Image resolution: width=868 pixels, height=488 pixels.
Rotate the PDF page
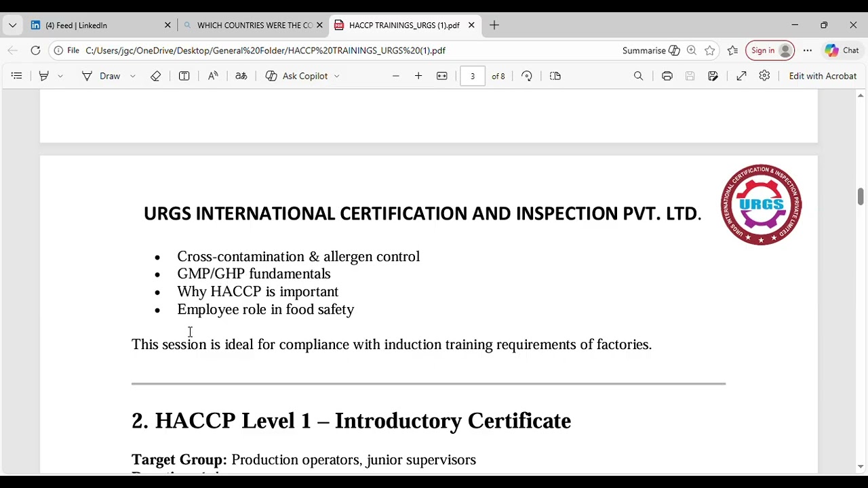pos(527,76)
